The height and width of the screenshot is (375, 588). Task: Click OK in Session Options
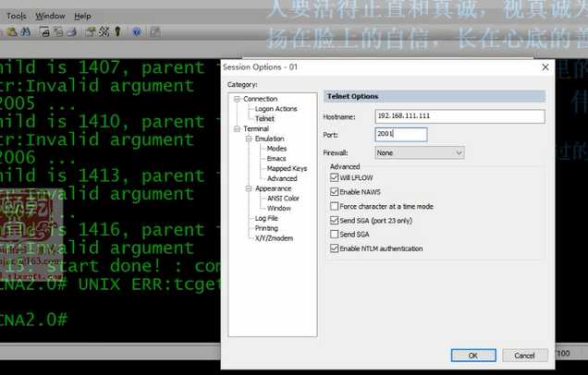473,356
